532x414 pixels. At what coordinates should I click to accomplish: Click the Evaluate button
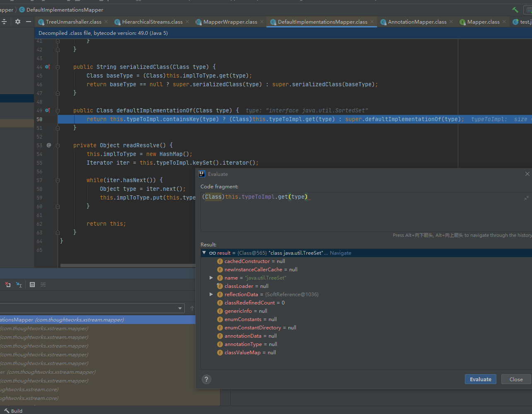[481, 379]
